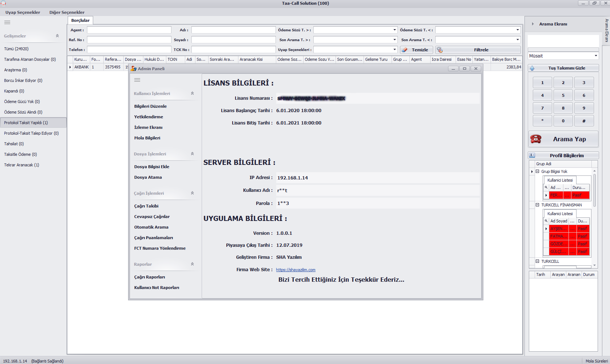Viewport: 610px width, 364px height.
Task: Click the up-arrow icon on Tuş Takımını Gizle
Action: coord(532,68)
